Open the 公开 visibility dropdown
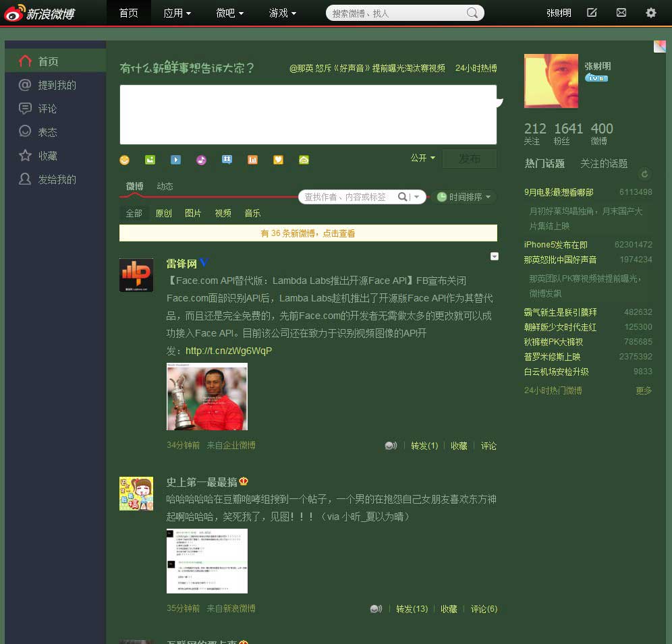This screenshot has height=644, width=672. click(x=422, y=158)
